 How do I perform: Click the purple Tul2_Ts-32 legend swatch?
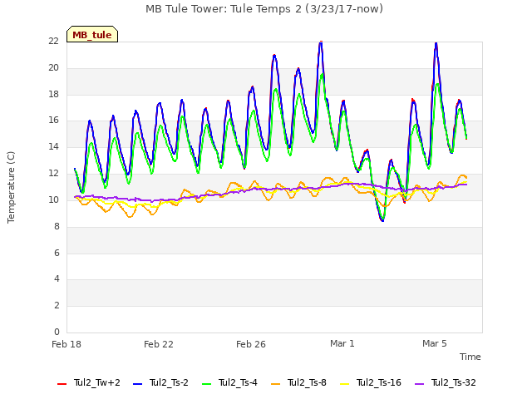click(x=419, y=384)
